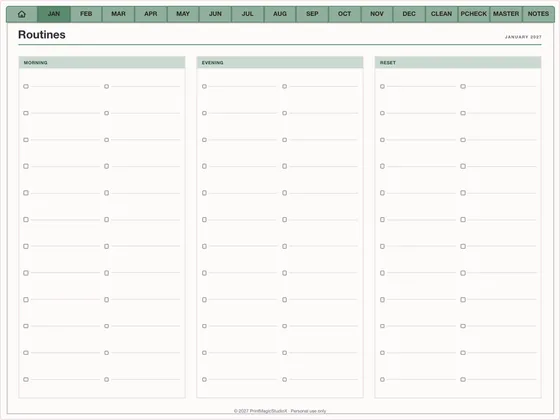560x420 pixels.
Task: Check last checkbox in Morning left column
Action: point(26,379)
